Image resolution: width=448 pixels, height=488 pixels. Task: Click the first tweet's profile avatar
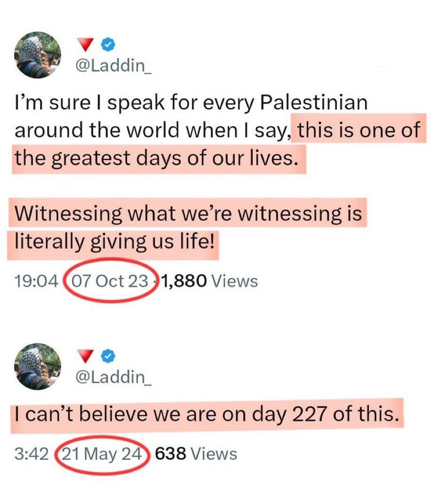pyautogui.click(x=38, y=55)
